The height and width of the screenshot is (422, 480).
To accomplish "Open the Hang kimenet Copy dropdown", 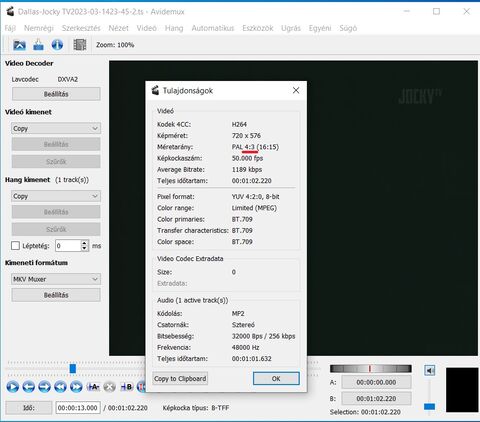I will [x=56, y=196].
